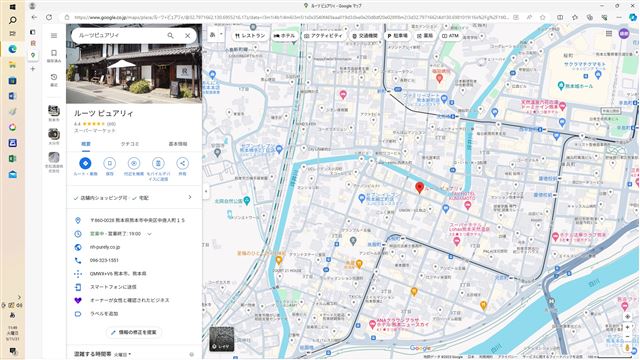
Task: Filter map by ATM chip
Action: click(x=450, y=36)
